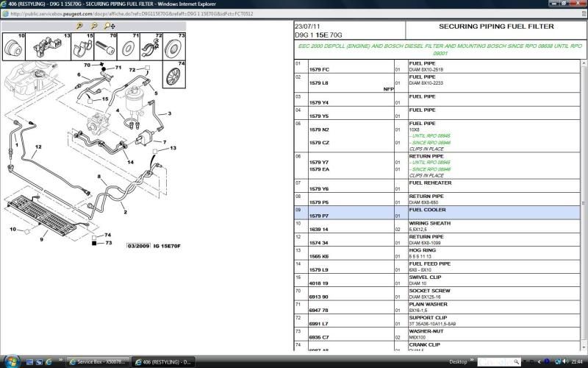Click the zoom out magnifier icon

(x=94, y=26)
